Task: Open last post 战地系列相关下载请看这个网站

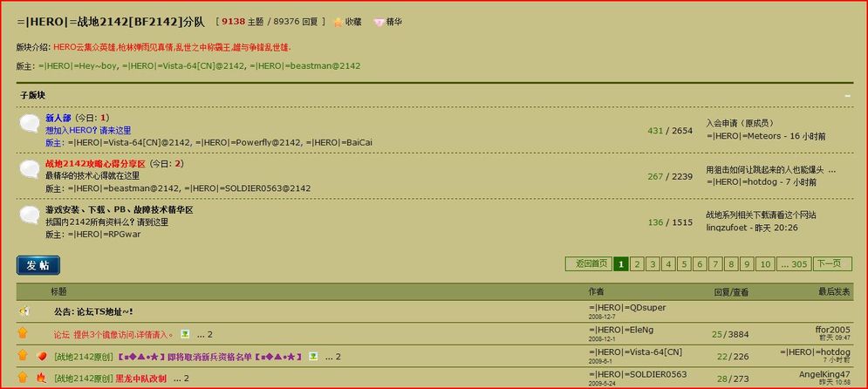Action: pos(762,215)
